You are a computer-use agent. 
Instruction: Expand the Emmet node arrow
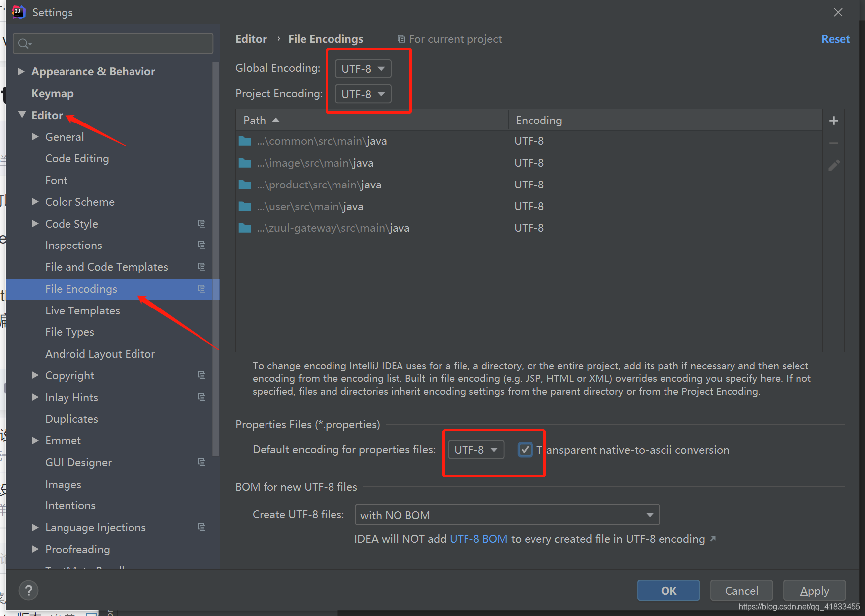(x=35, y=440)
